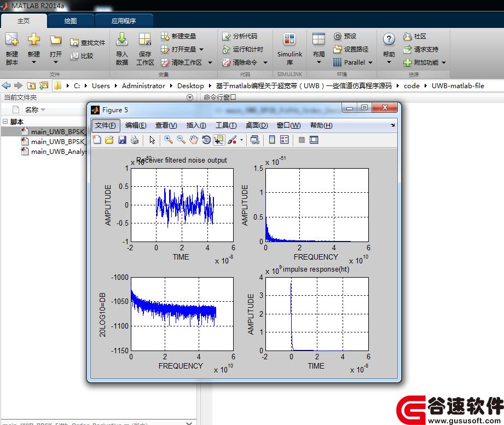Click the 保存工作区 icon

[x=145, y=39]
